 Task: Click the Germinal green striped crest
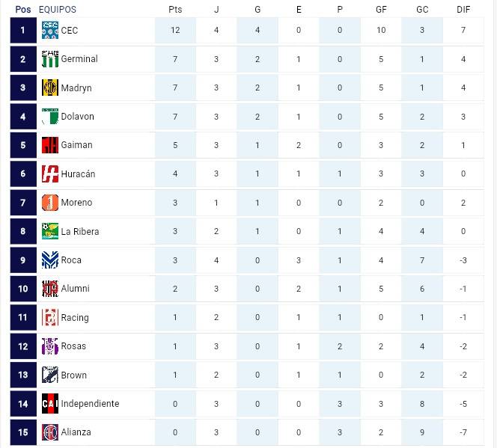50,59
